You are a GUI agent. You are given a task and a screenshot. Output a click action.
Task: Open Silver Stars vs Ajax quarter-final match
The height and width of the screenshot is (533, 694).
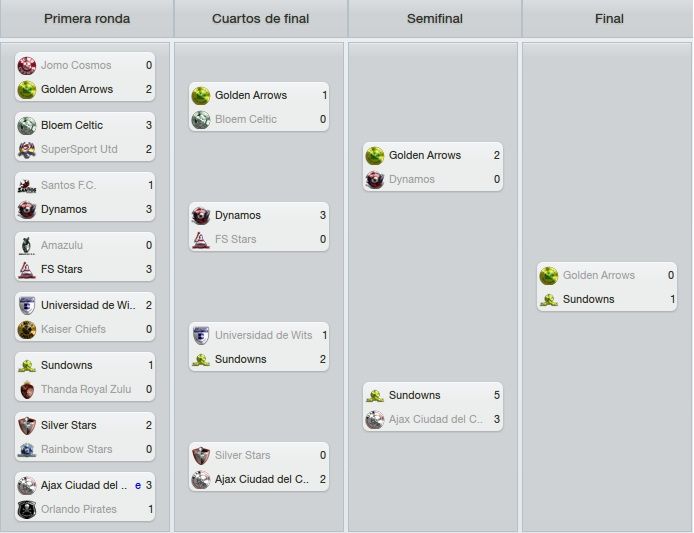point(259,467)
